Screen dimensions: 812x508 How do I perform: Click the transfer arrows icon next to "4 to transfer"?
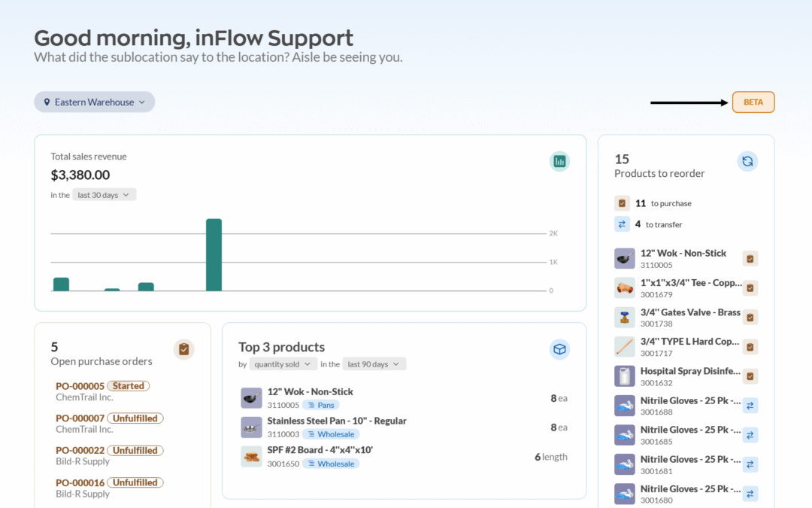tap(622, 224)
